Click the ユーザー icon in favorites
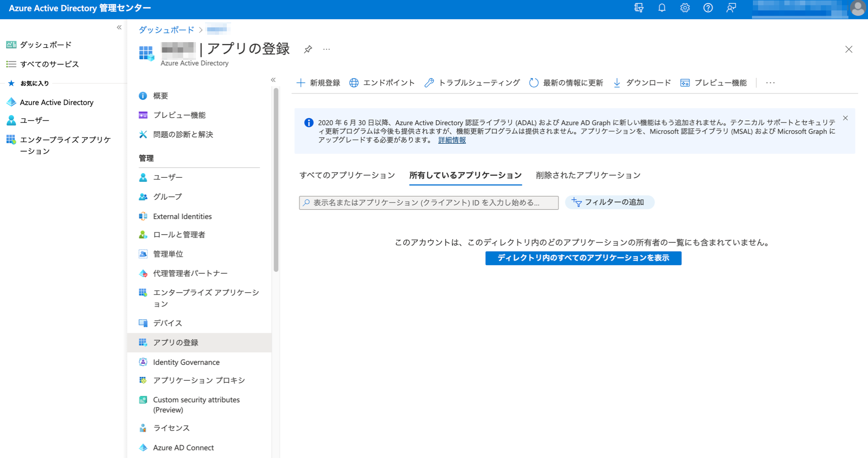This screenshot has height=458, width=868. pyautogui.click(x=11, y=120)
